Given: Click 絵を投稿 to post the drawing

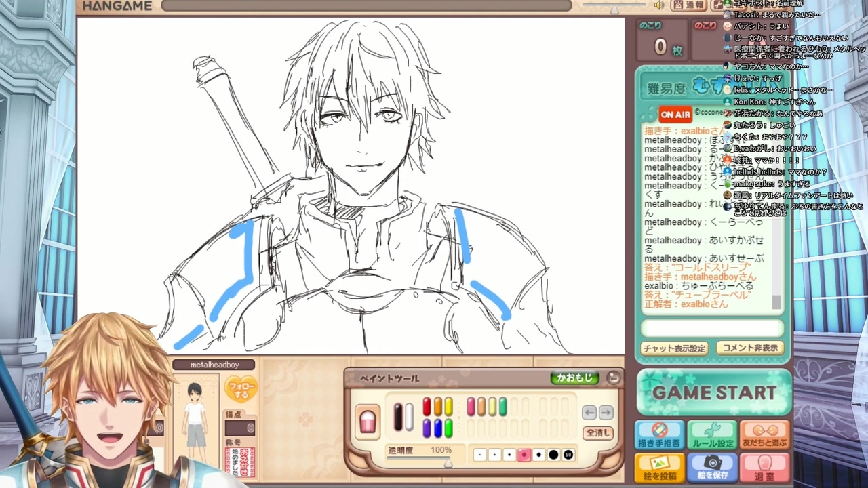Looking at the screenshot, I should (x=659, y=468).
